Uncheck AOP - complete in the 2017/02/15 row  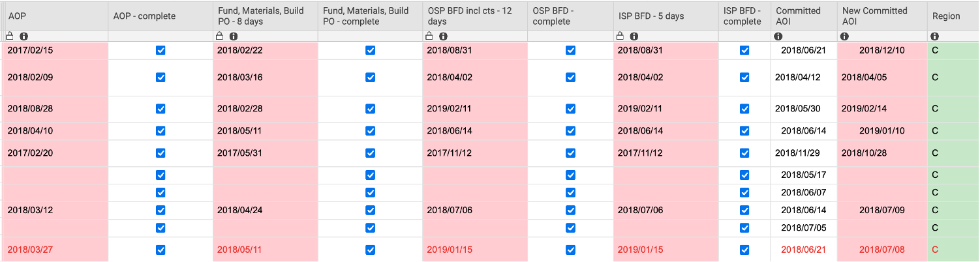[161, 50]
